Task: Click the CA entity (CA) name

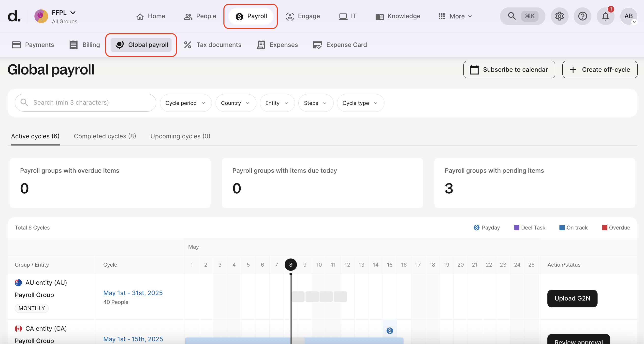Action: 46,329
